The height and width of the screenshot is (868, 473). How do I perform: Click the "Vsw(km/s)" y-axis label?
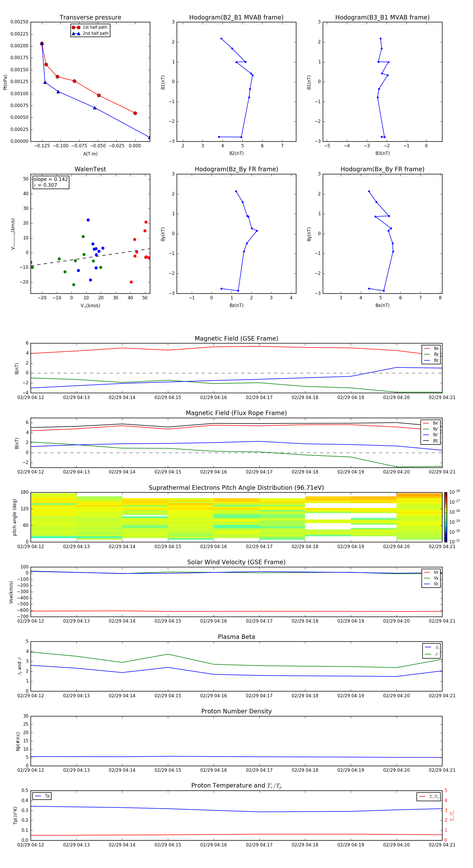11,592
